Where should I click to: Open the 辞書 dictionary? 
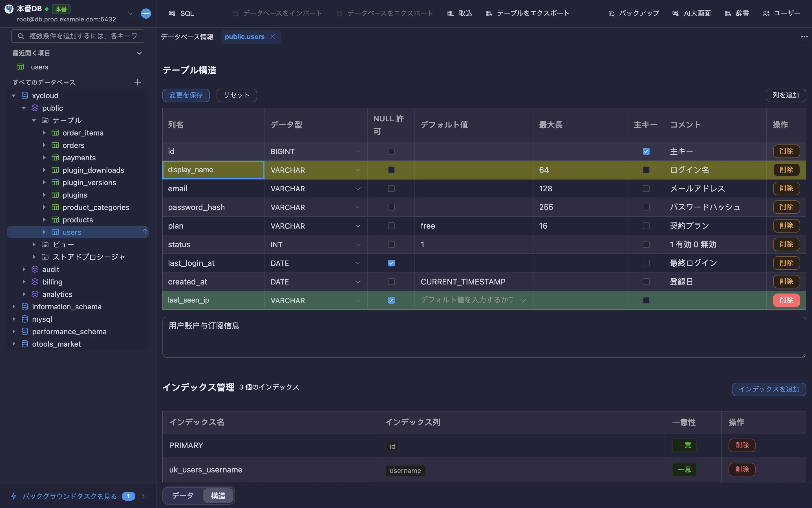pyautogui.click(x=737, y=14)
